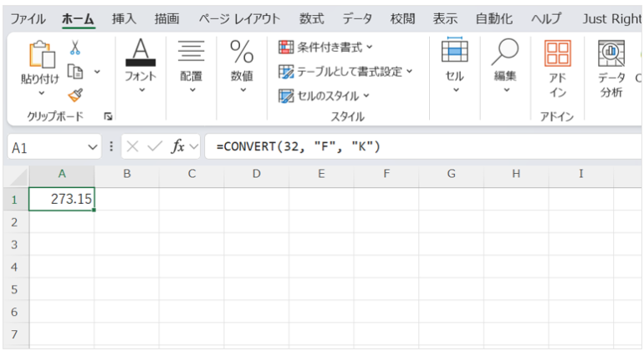Image resolution: width=644 pixels, height=351 pixels.
Task: Click the Add-ins (アドイン) icon
Action: tap(558, 53)
